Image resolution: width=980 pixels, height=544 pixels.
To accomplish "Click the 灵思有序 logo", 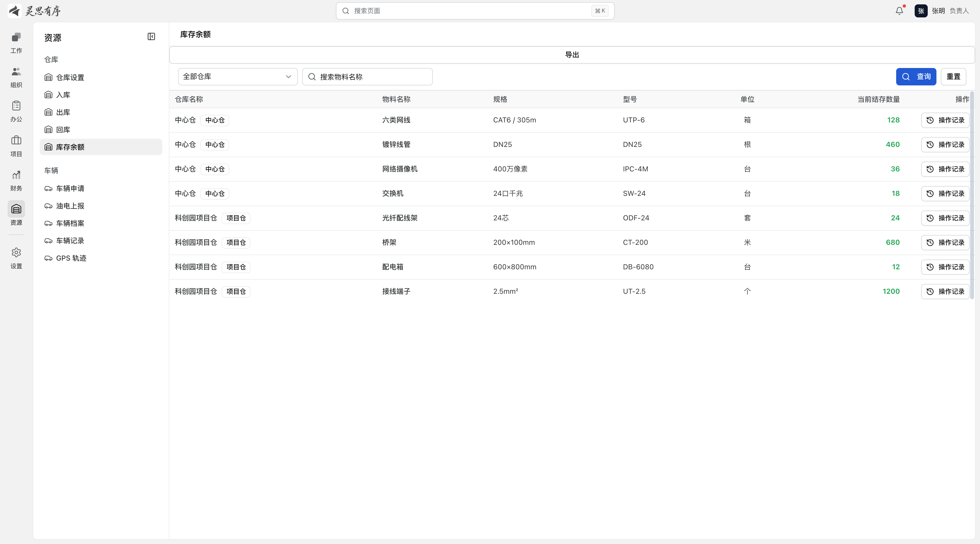I will (x=34, y=11).
